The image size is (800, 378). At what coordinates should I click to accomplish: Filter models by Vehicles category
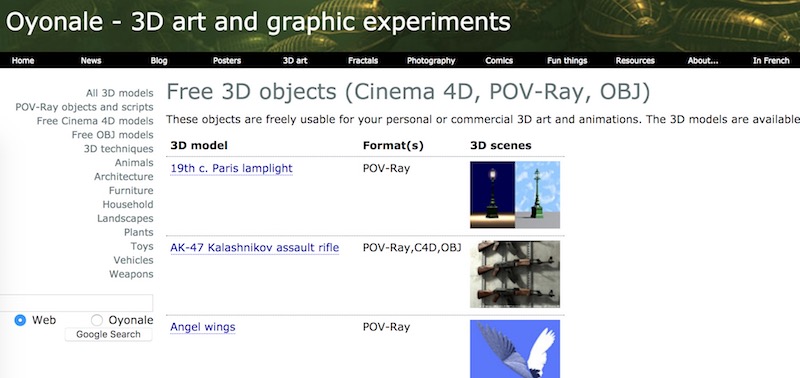133,260
